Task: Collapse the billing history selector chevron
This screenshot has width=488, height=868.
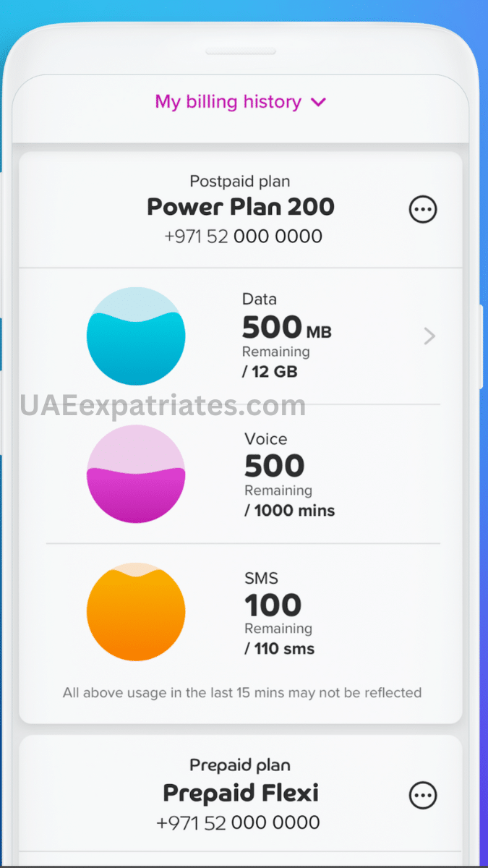Action: (x=318, y=102)
